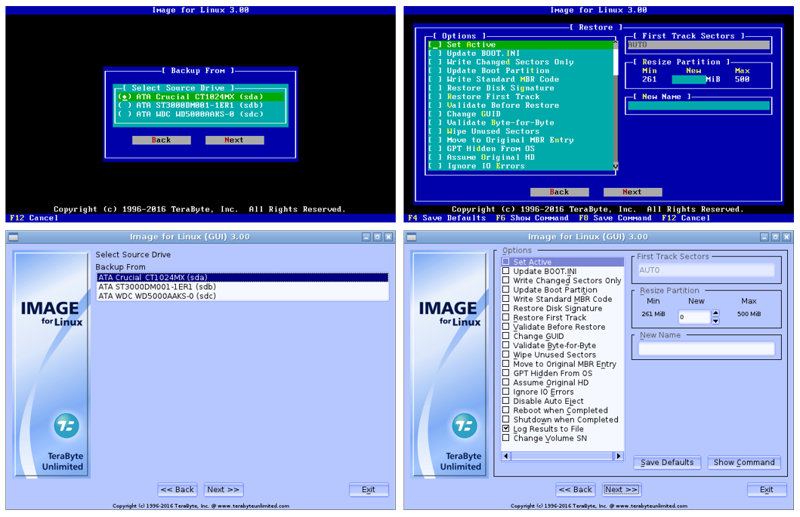
Task: Click F12 Cancel in Restore text-mode footer
Action: pos(686,218)
